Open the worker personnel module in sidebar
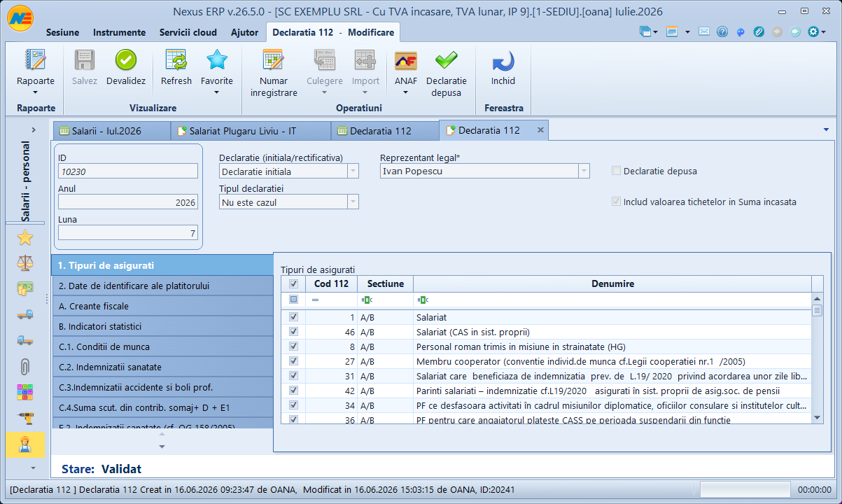 (x=25, y=444)
